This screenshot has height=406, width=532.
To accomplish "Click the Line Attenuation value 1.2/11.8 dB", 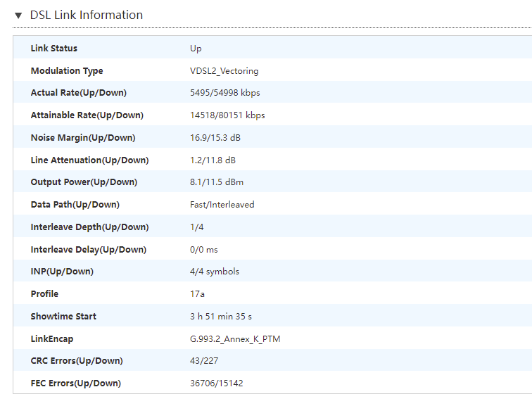I will click(213, 160).
